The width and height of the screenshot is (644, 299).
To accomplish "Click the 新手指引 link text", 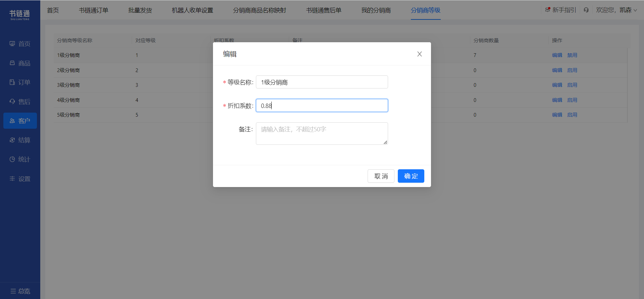I will pyautogui.click(x=564, y=10).
